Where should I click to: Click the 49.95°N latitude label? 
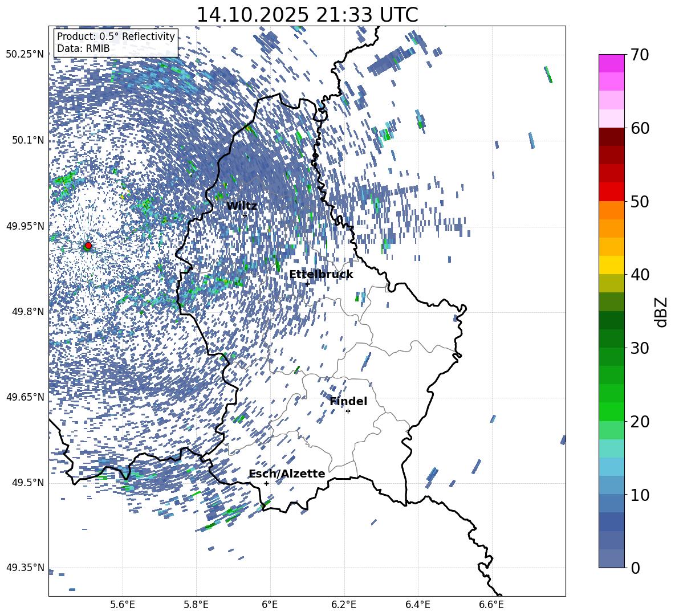click(x=25, y=226)
